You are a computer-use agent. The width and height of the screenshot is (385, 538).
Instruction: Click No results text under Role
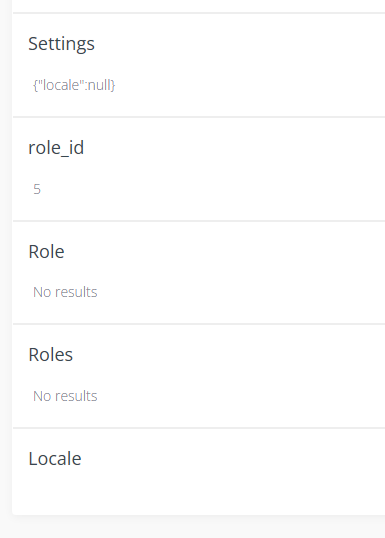(x=65, y=292)
